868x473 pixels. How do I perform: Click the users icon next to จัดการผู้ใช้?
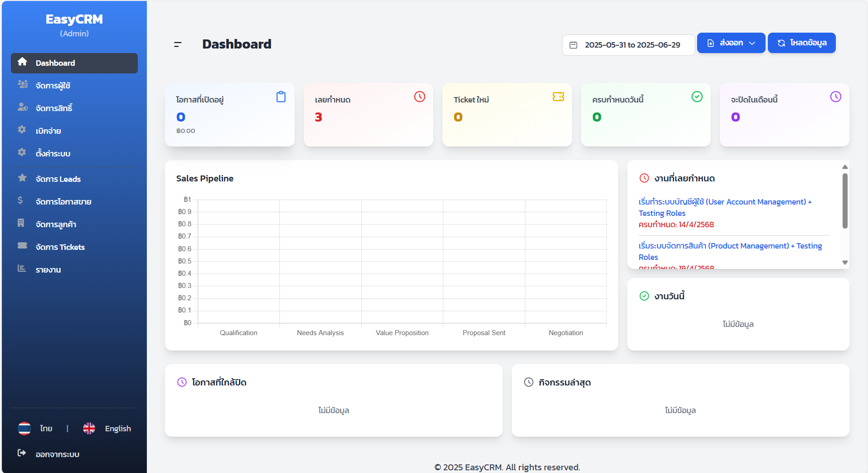tap(23, 84)
